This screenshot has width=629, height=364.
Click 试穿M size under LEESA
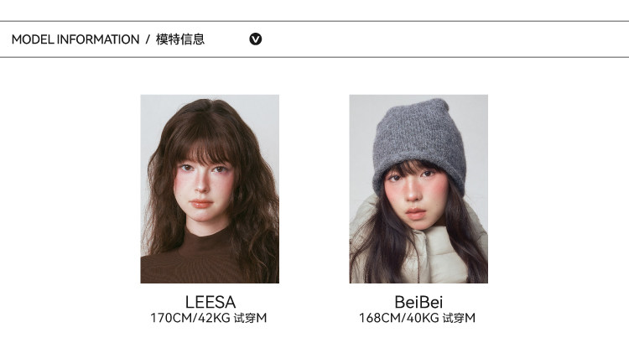click(x=250, y=318)
